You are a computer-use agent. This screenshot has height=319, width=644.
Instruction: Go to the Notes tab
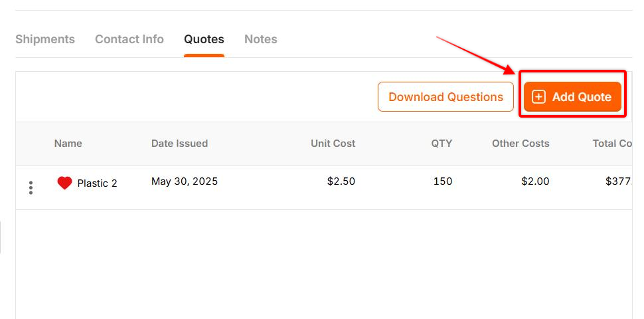point(261,39)
